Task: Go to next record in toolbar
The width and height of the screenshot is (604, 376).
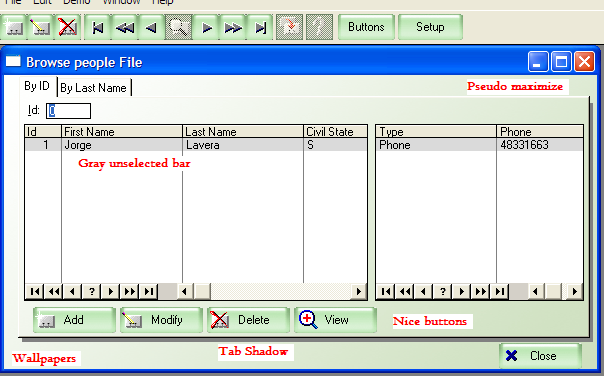Action: pos(206,27)
